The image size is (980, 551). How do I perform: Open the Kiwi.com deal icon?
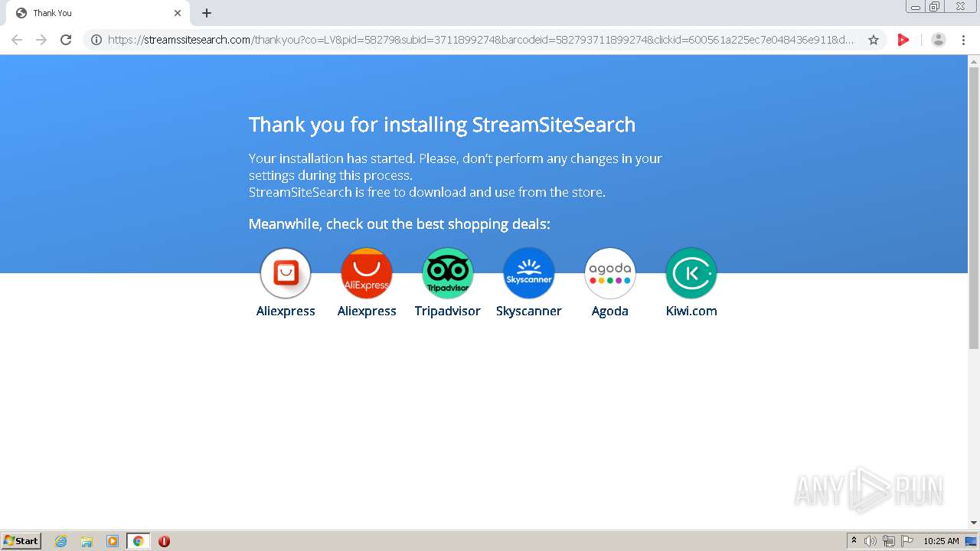click(x=691, y=273)
